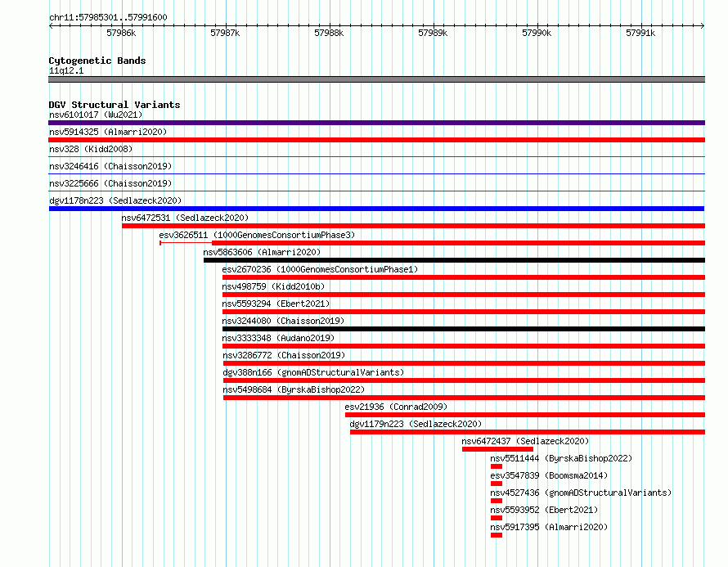The height and width of the screenshot is (567, 728).
Task: Click the 57991k ruler tick label
Action: tap(640, 33)
